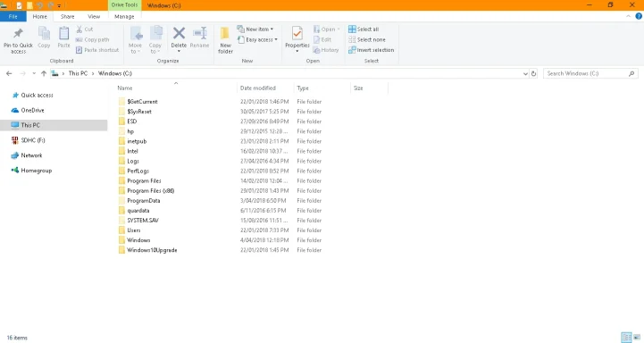Open the File menu tab
The image size is (644, 343).
click(x=13, y=16)
